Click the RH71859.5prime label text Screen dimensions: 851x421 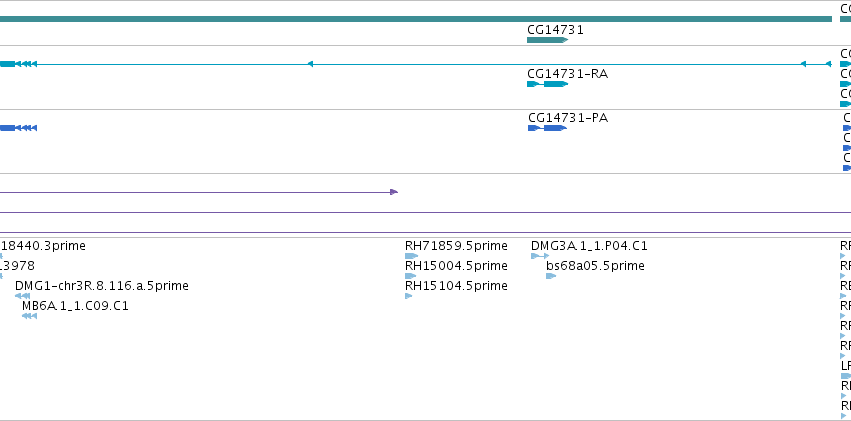[x=456, y=246]
